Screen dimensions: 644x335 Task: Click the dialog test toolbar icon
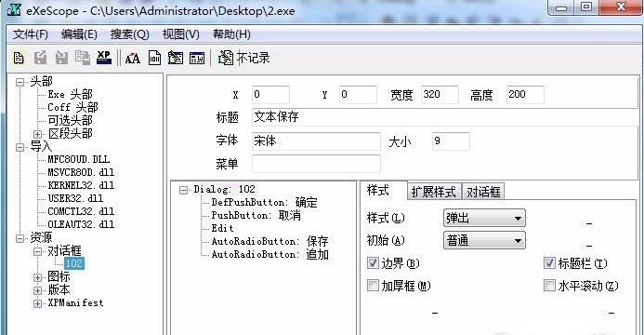click(197, 58)
